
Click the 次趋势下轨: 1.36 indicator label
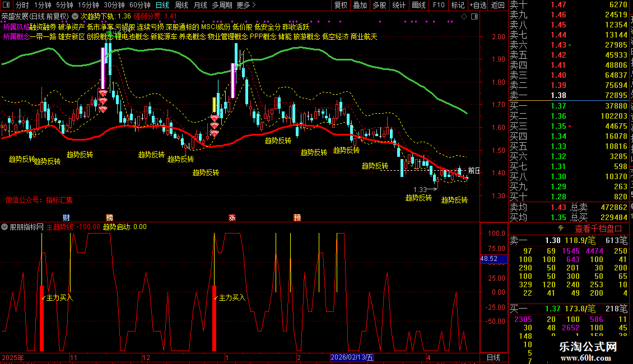[x=105, y=17]
